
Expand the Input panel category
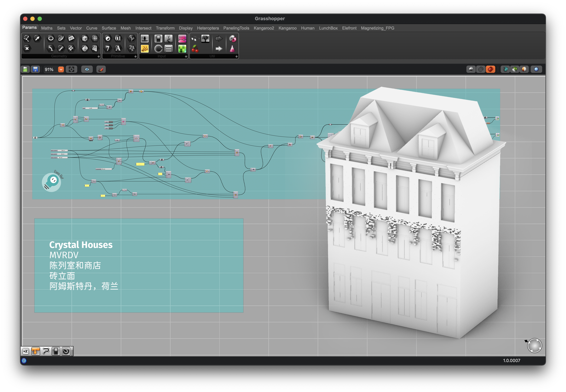(x=186, y=56)
